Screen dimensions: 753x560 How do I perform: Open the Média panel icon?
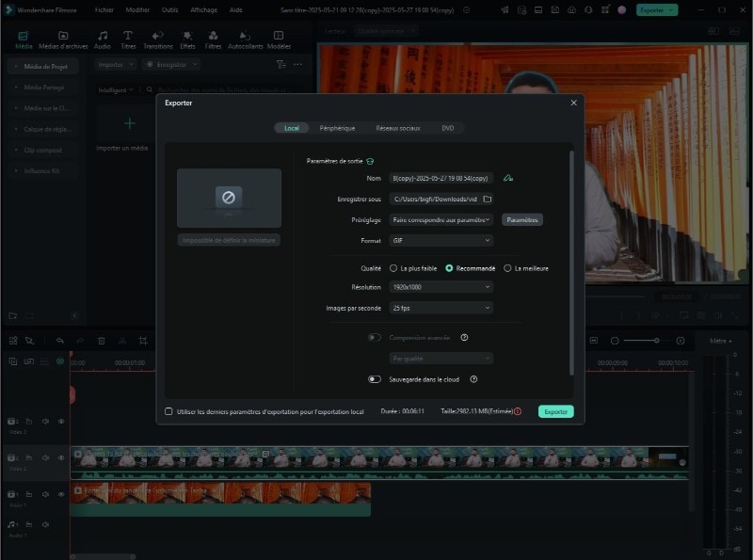(23, 40)
